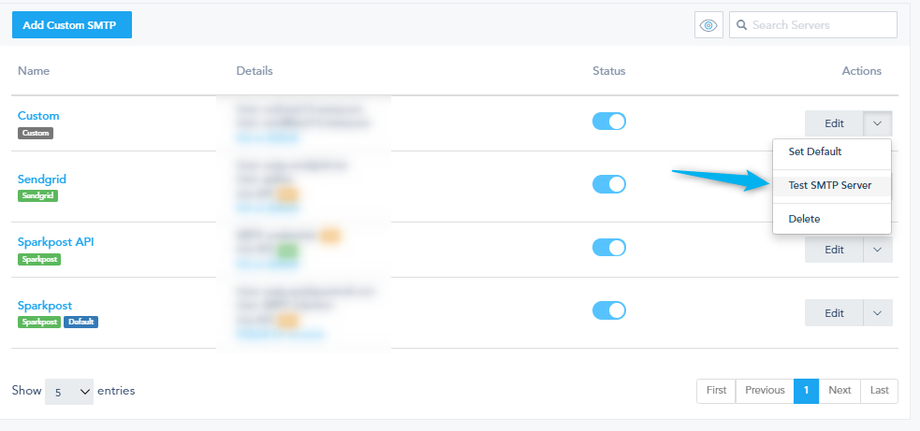Toggle Sparkpost API status switch
The width and height of the screenshot is (920, 431).
point(609,247)
